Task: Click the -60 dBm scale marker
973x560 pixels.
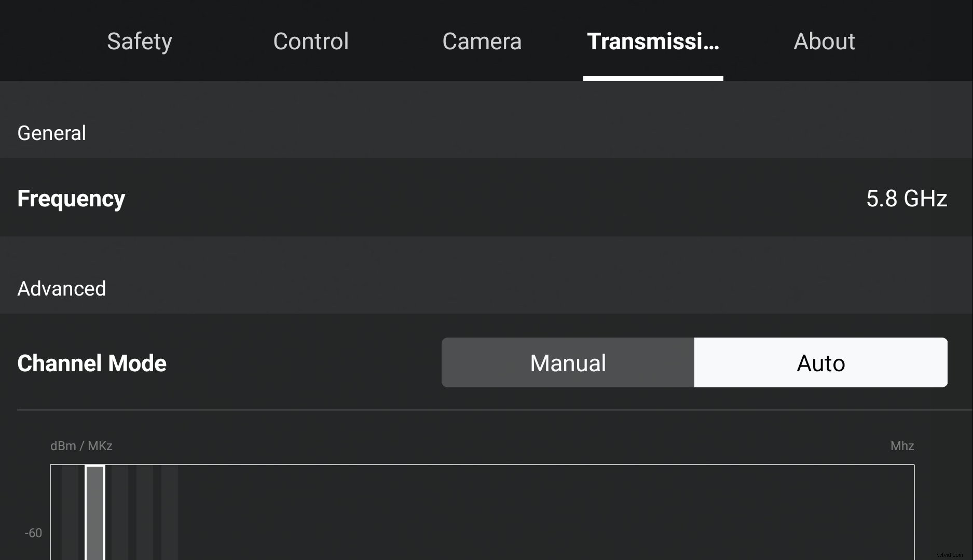Action: coord(33,532)
